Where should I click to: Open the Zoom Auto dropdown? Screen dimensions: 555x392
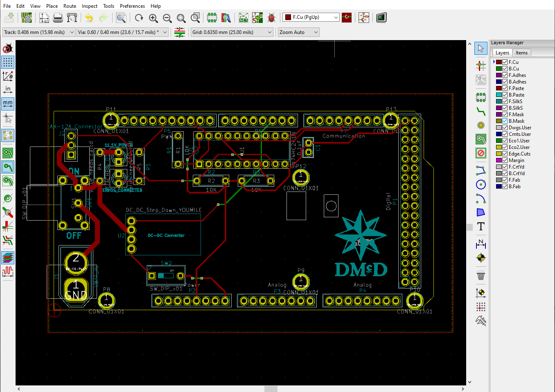pyautogui.click(x=298, y=32)
